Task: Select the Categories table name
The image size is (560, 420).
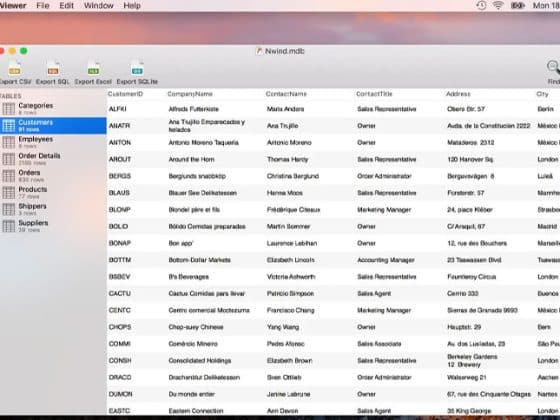Action: coord(36,105)
